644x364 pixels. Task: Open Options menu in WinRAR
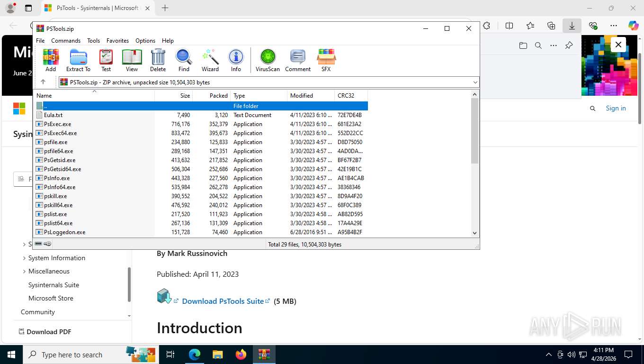[x=145, y=41]
